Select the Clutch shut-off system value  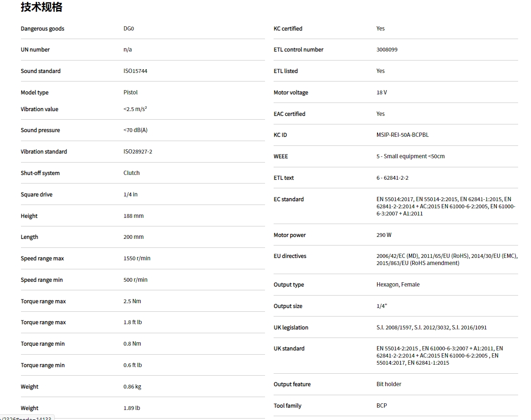[132, 173]
